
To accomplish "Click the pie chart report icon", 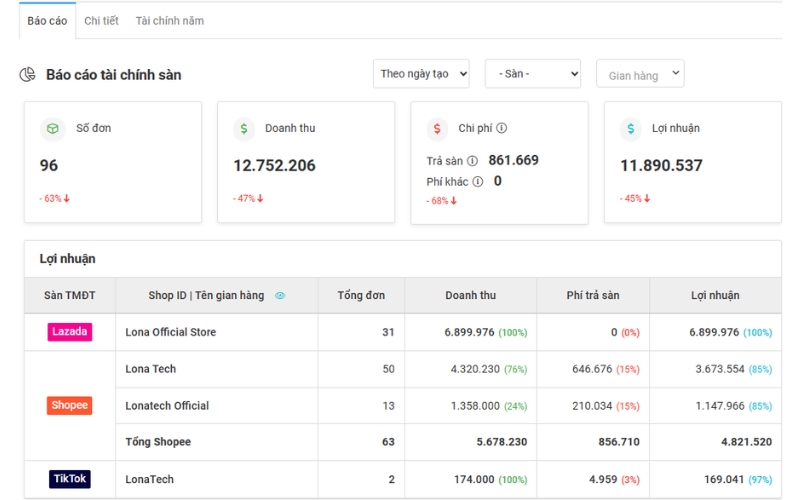I will pos(28,75).
